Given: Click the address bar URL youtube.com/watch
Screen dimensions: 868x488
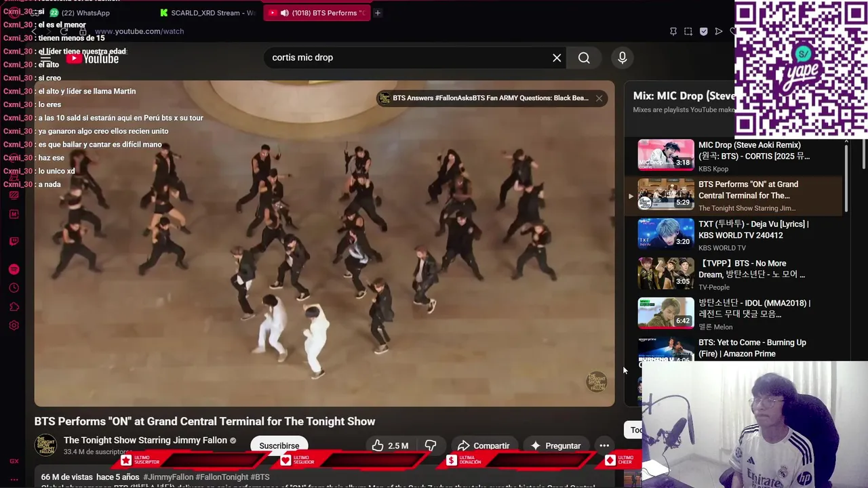Looking at the screenshot, I should coord(139,31).
